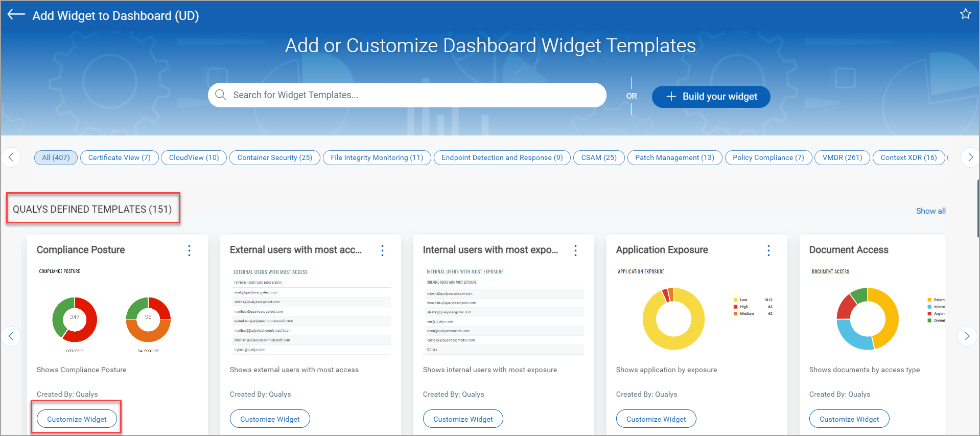This screenshot has width=980, height=436.
Task: Click 'Shows documents by access type' description
Action: [865, 370]
